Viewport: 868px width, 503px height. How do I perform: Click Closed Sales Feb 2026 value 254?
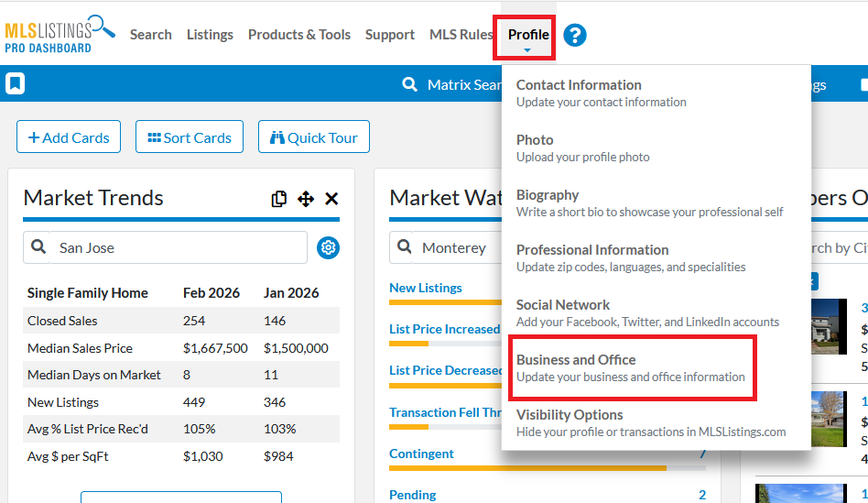pos(194,321)
